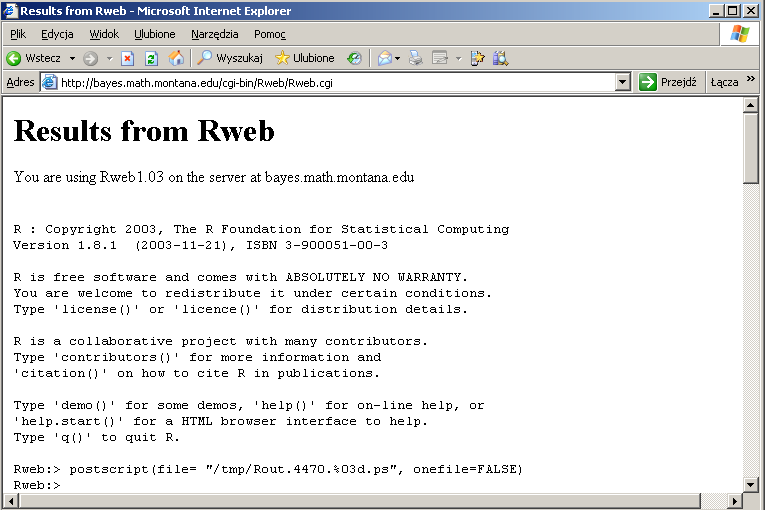Open Wyszukaj search panel
The image size is (765, 510).
click(x=230, y=59)
